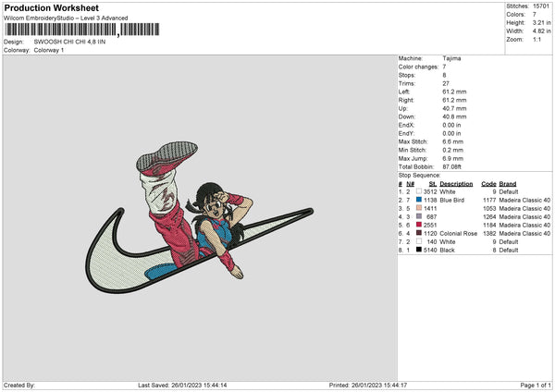Click thread code 1264
This screenshot has width=555, height=392.
489,217
